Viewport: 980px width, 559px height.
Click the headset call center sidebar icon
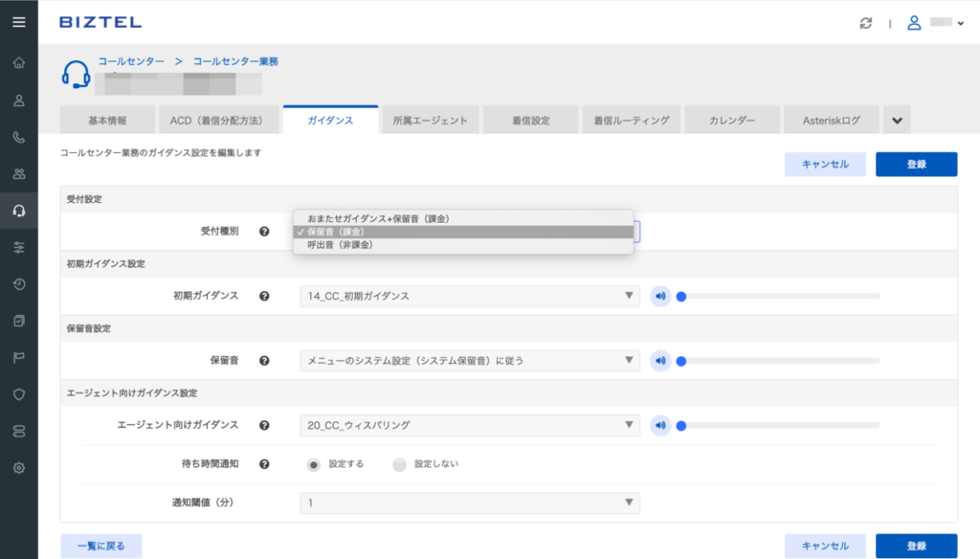18,211
